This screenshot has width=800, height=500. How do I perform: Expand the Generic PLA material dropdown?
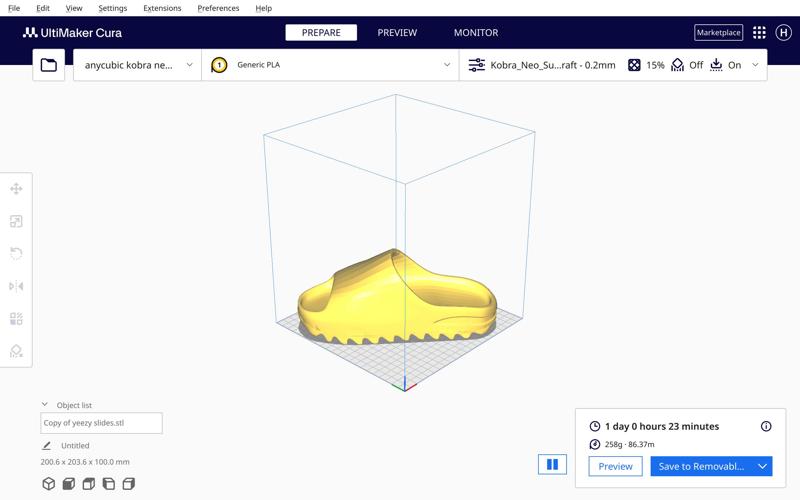[447, 65]
